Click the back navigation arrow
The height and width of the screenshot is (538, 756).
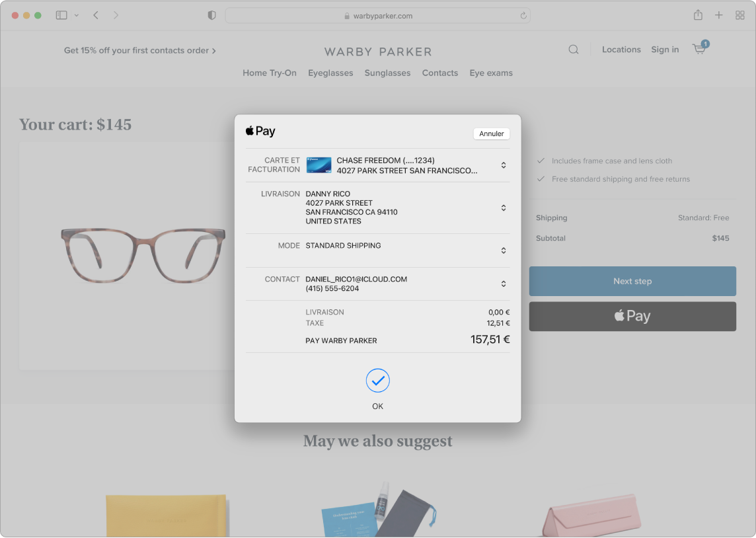click(x=95, y=15)
